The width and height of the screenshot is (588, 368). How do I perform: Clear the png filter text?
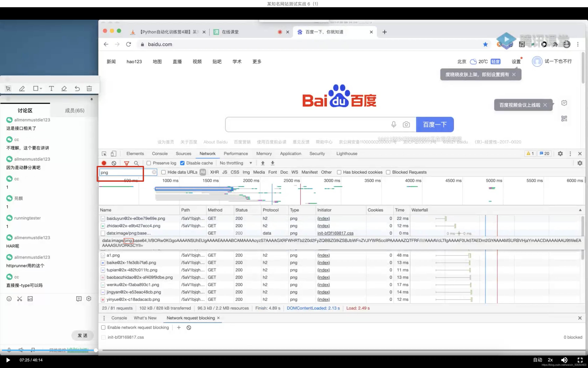pyautogui.click(x=154, y=172)
